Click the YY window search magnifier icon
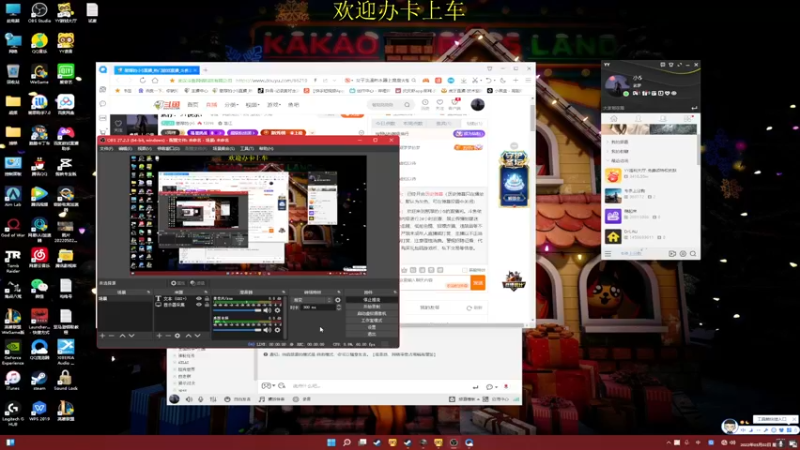Viewport: 800px width, 450px height. click(x=693, y=254)
